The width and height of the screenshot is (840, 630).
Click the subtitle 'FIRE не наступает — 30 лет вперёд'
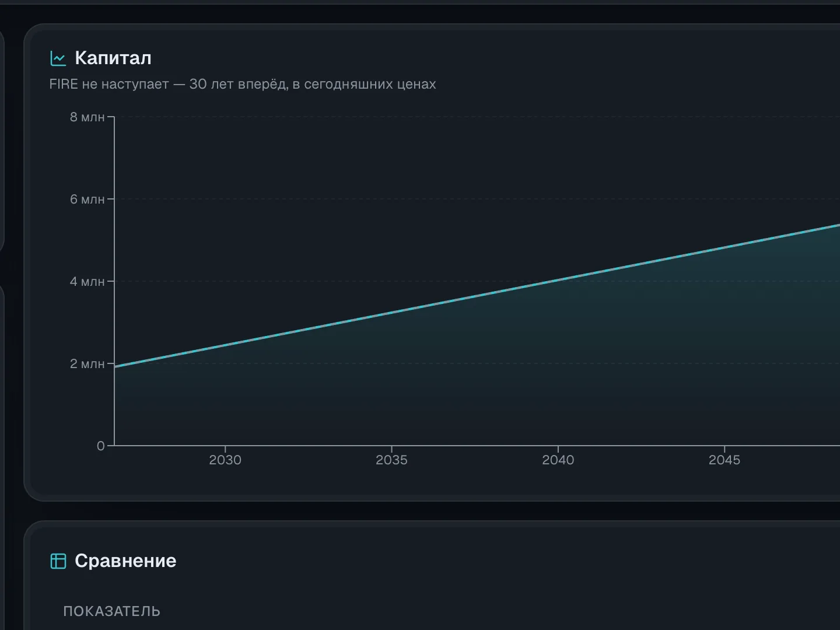pos(169,84)
